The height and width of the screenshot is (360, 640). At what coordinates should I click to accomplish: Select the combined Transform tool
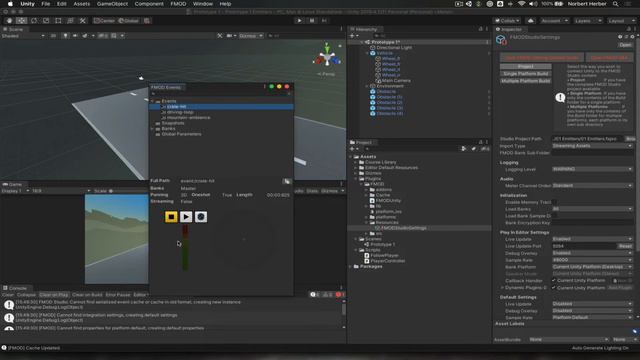(71, 20)
